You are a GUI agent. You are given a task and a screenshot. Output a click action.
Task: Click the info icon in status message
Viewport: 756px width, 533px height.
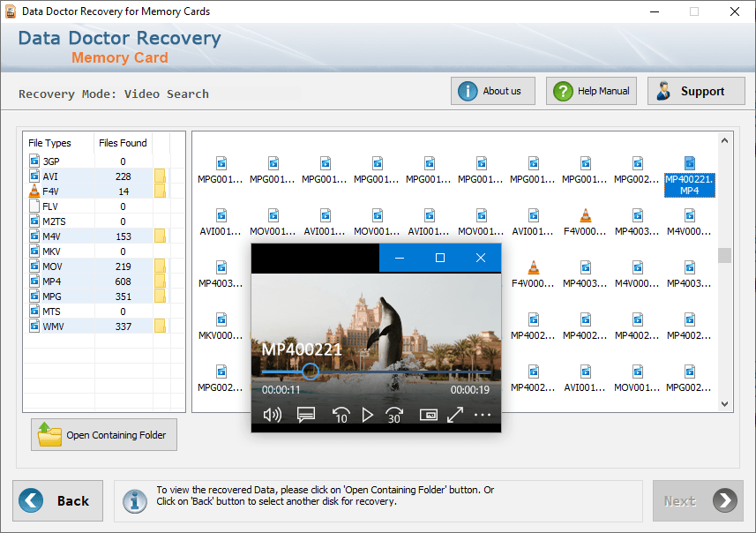pos(135,501)
